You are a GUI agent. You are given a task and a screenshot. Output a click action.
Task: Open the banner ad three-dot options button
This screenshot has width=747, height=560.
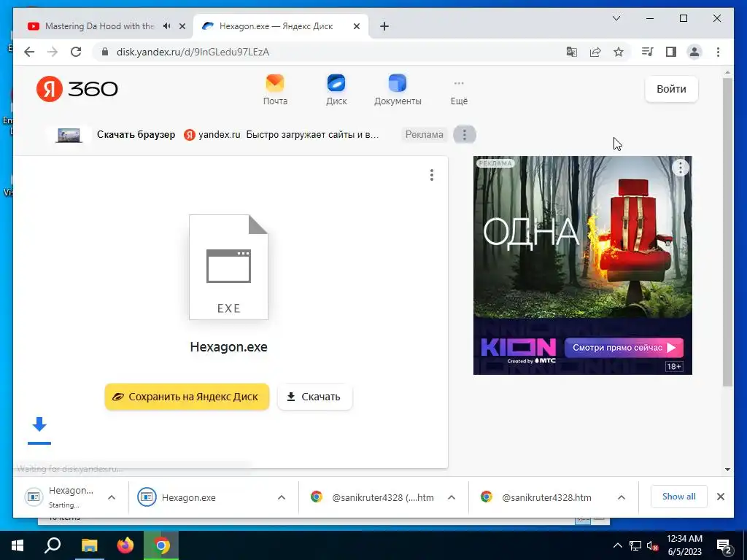coord(465,135)
